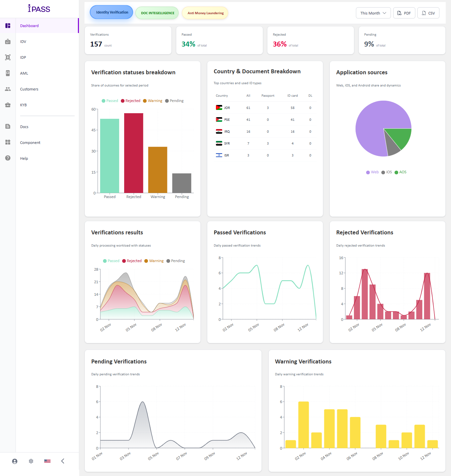Toggle Passed series in statuses breakdown legend

110,101
